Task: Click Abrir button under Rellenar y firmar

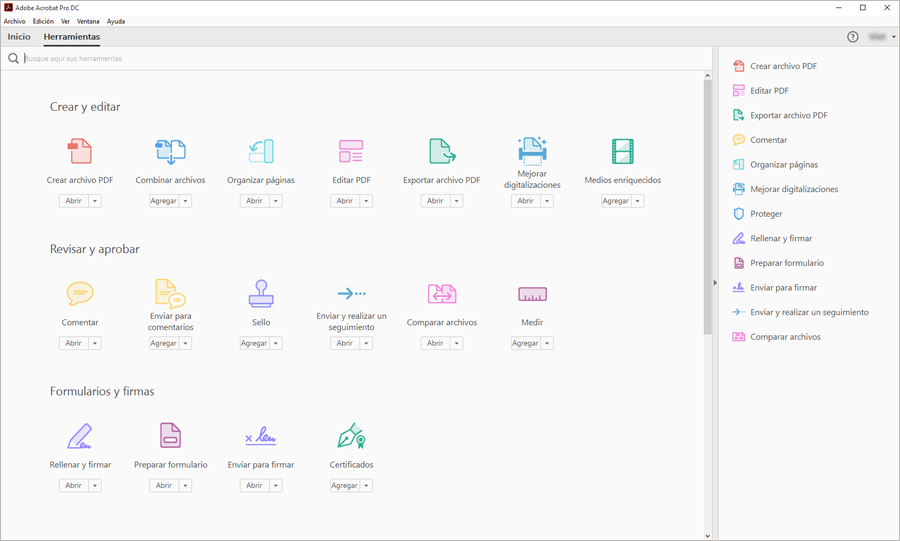Action: point(73,485)
